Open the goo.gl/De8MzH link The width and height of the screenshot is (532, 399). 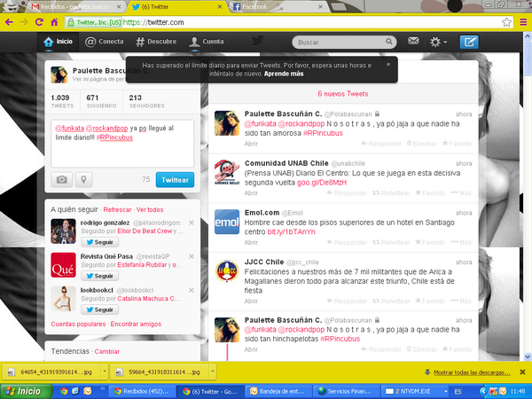click(322, 183)
